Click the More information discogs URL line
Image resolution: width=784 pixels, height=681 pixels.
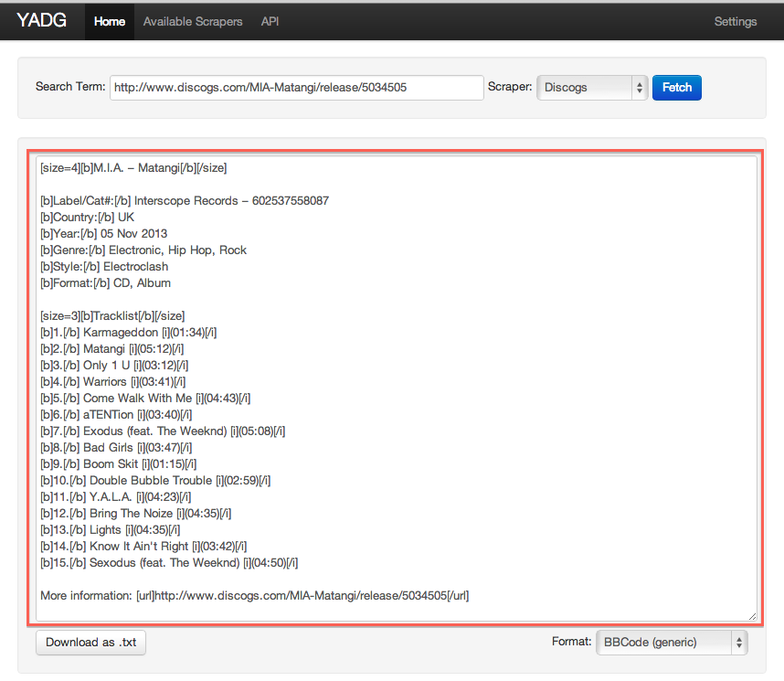pos(255,596)
